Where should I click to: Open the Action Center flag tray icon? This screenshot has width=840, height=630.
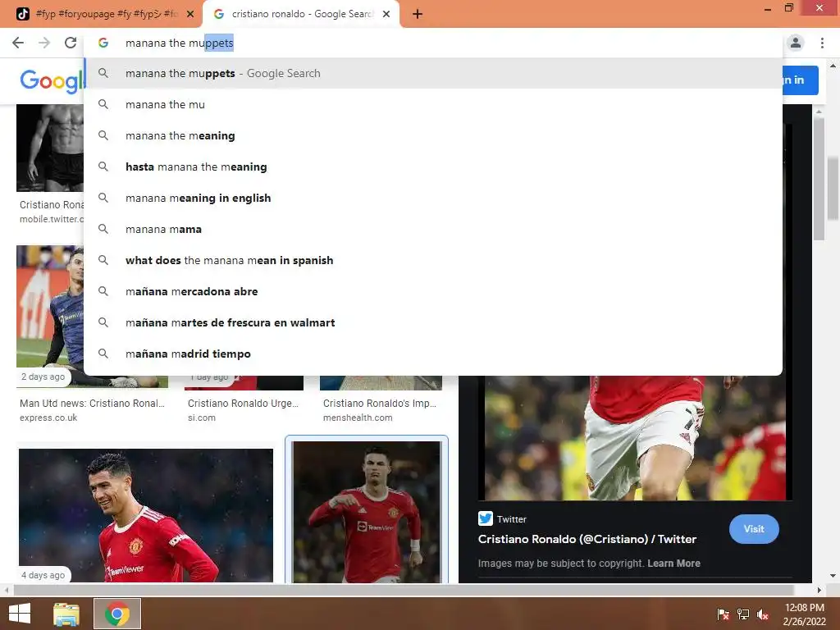coord(723,614)
